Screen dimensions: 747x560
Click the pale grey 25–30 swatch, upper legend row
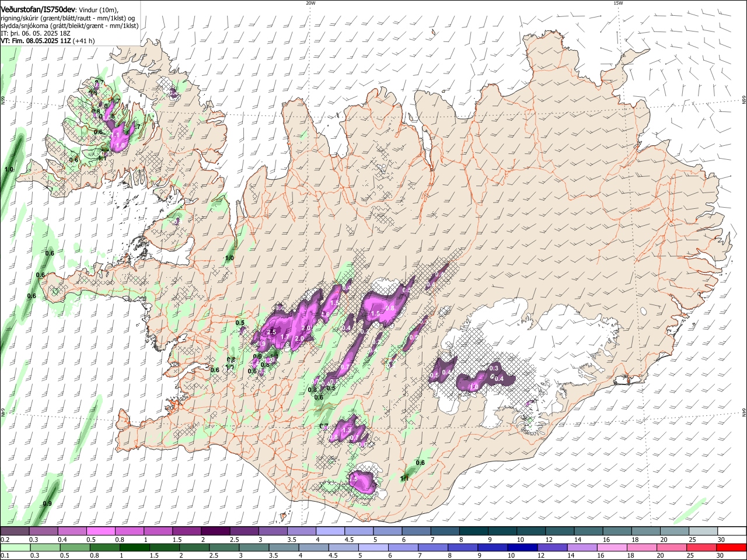[703, 531]
